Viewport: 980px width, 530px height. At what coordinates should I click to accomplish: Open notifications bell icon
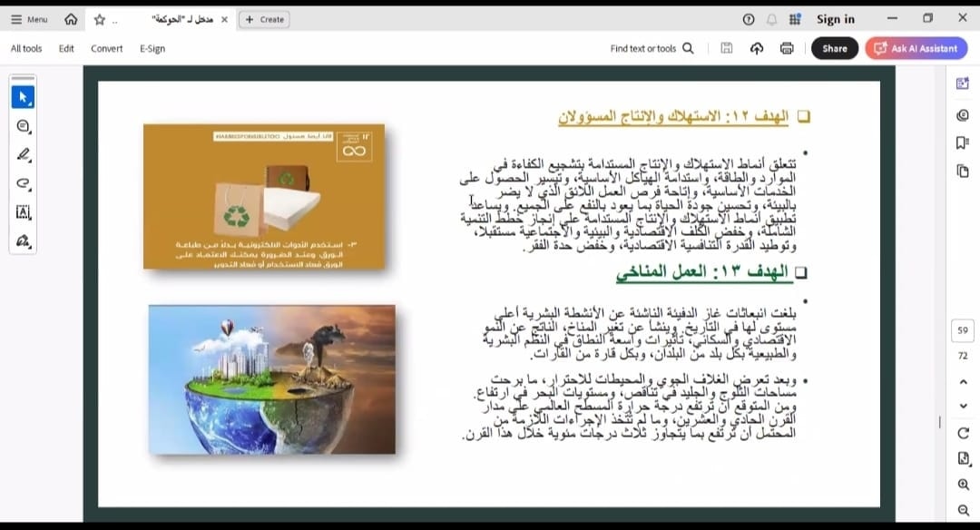[x=772, y=19]
